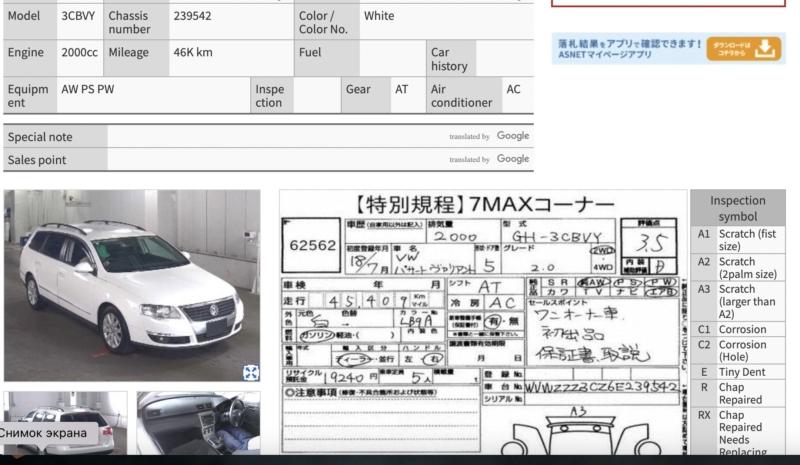This screenshot has width=800, height=465.
Task: Select the A1 Scratch (fist size) row
Action: pos(737,240)
